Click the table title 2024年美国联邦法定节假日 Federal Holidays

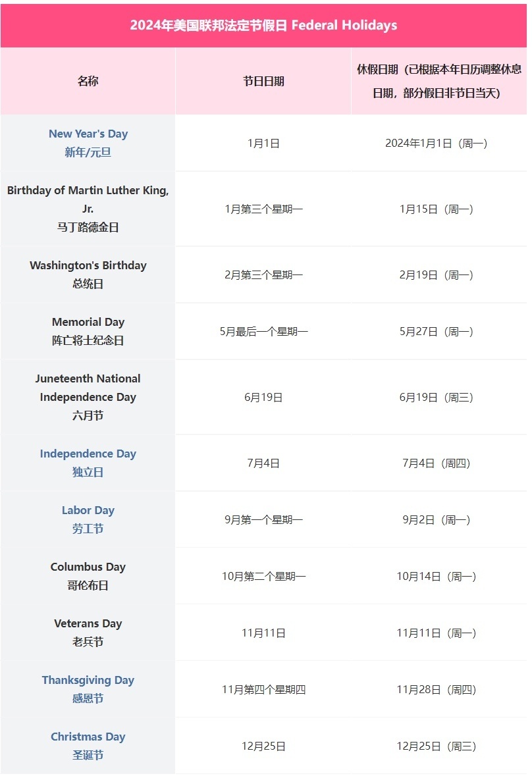263,26
